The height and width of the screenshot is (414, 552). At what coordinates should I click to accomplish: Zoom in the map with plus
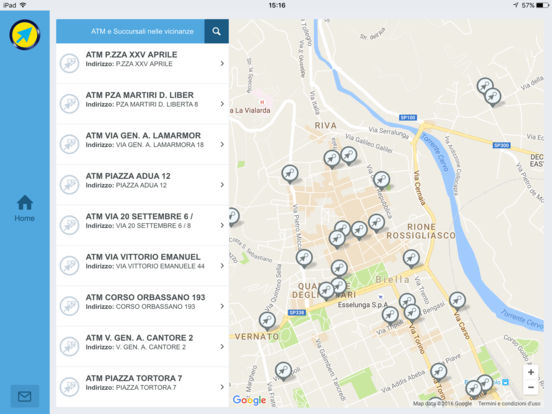click(531, 372)
